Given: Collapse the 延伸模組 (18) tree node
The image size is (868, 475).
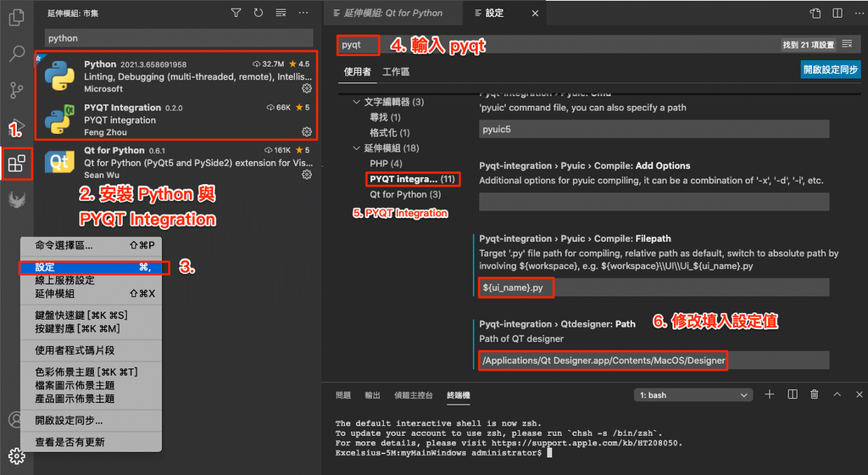Looking at the screenshot, I should [357, 148].
